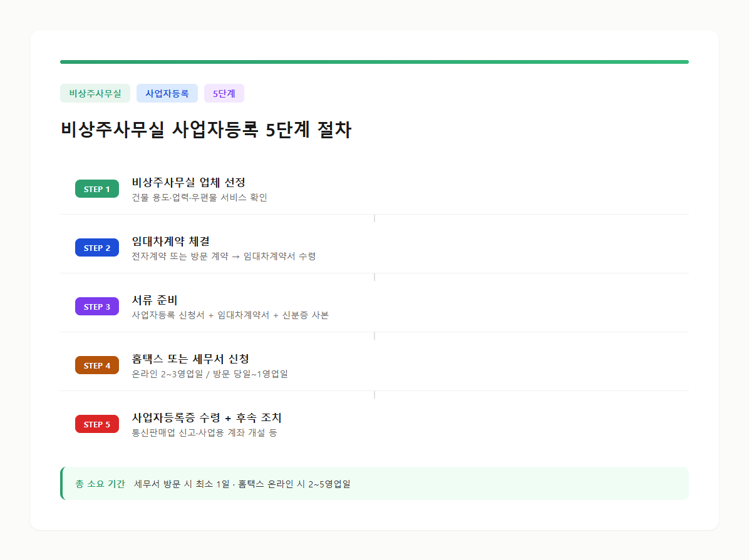Click the blue 사업자등록 tag pill
This screenshot has width=749, height=560.
pyautogui.click(x=167, y=93)
